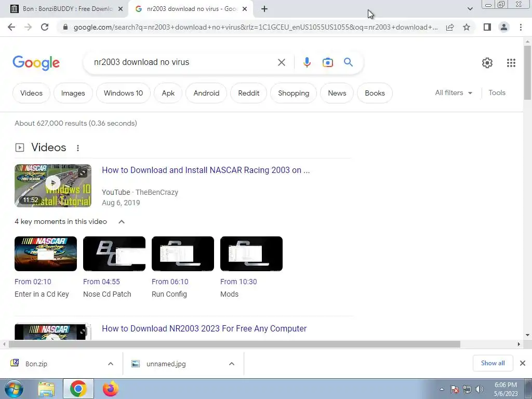Expand the All filters dropdown
Image resolution: width=532 pixels, height=399 pixels.
(454, 92)
